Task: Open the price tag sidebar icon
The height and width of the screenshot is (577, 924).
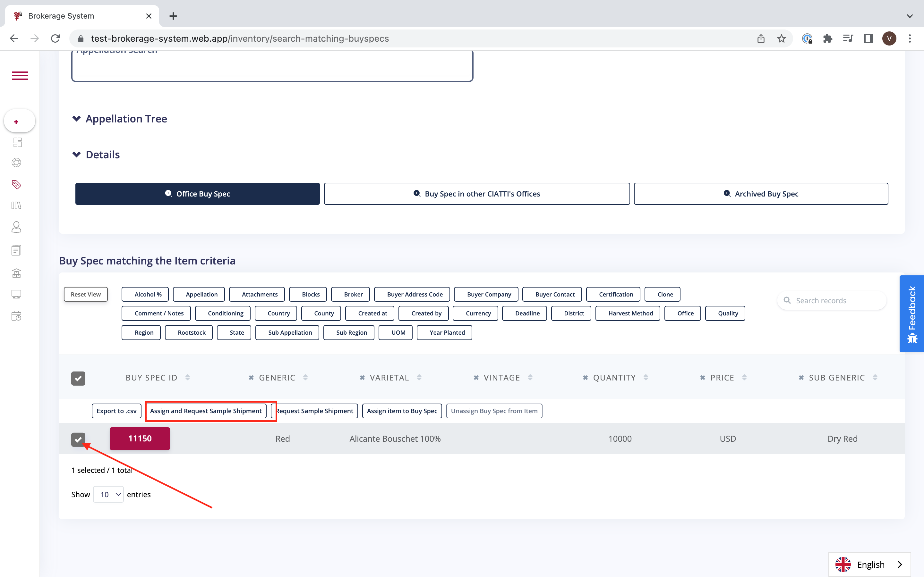Action: click(x=16, y=185)
